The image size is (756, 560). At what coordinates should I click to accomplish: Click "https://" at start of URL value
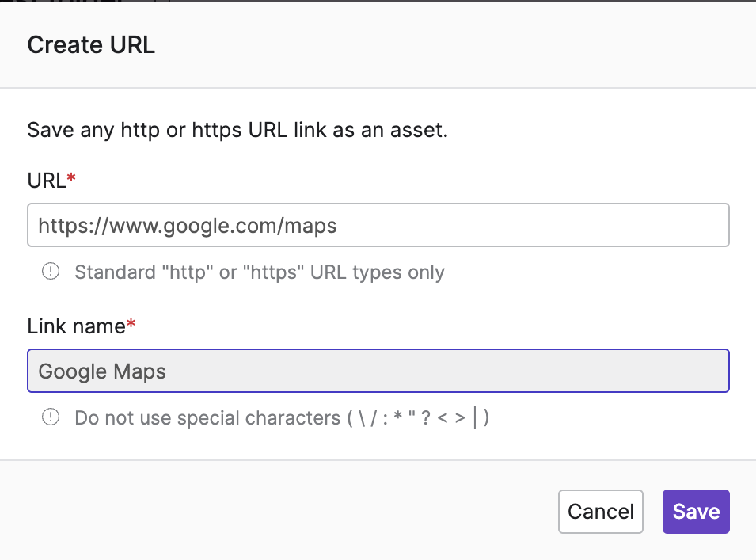tap(65, 227)
